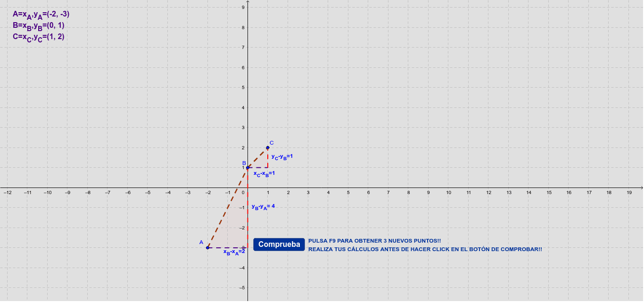Click the label xC-xB=1
Screen dimensions: 644x302
[264, 174]
